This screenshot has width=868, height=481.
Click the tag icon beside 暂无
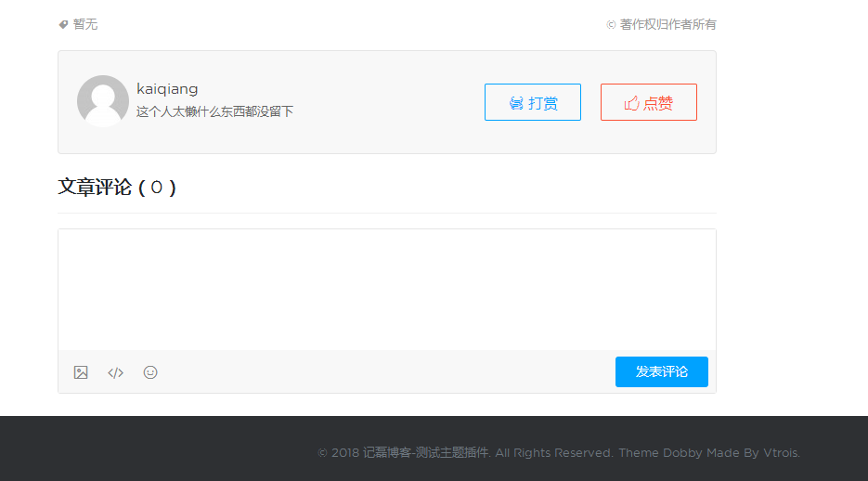tap(63, 25)
